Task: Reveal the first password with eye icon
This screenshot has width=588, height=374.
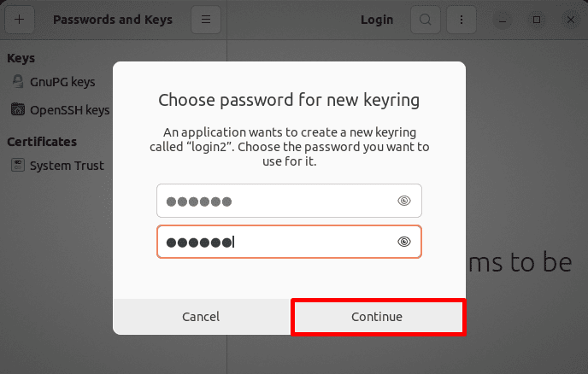Action: (x=404, y=202)
